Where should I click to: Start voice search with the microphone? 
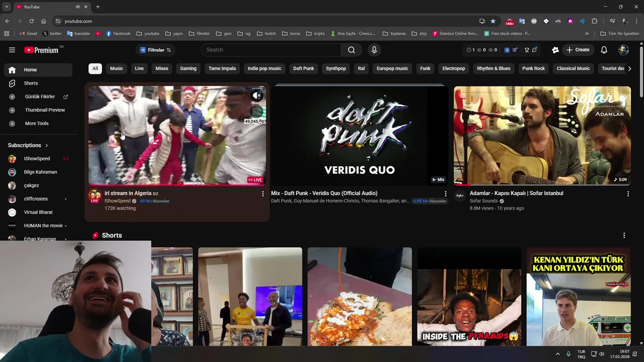[x=374, y=50]
